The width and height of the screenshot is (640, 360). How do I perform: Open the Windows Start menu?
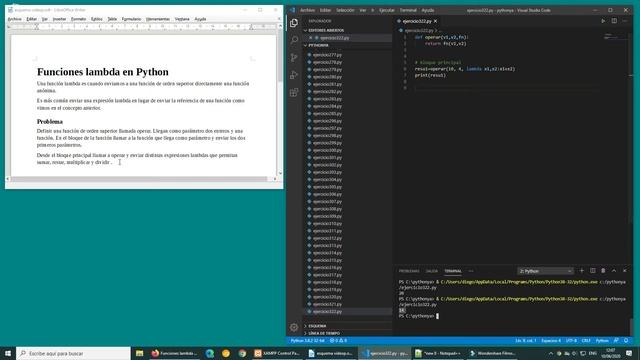tap(8, 353)
